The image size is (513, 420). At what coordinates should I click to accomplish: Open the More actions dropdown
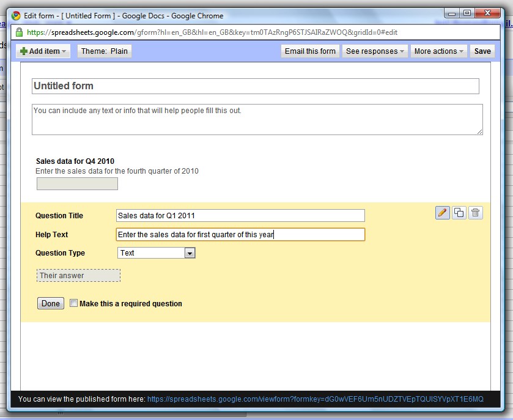point(438,51)
